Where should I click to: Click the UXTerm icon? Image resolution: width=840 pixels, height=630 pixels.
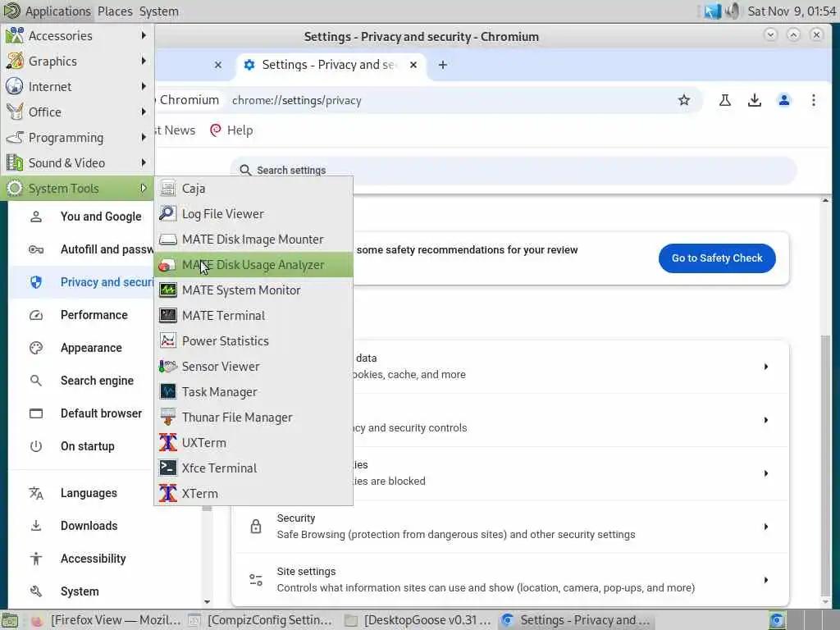[x=167, y=442]
